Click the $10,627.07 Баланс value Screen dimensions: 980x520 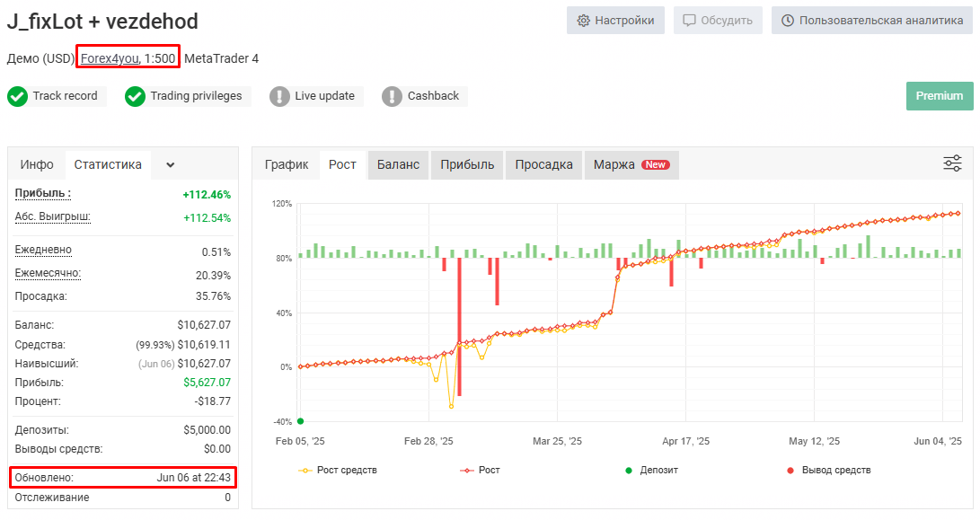(204, 324)
